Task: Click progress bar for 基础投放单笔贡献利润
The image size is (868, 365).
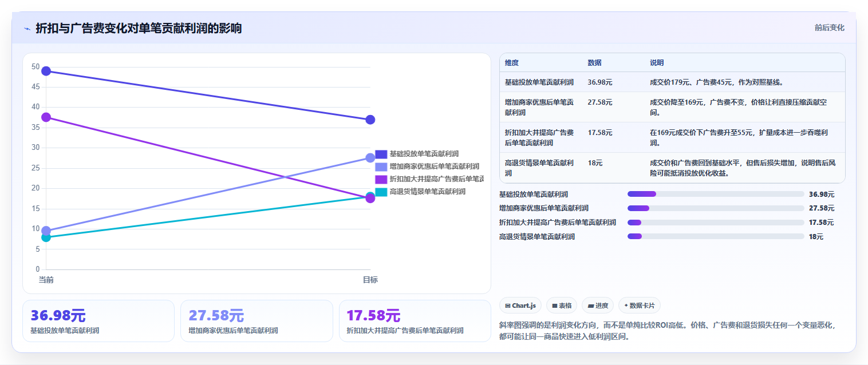Action: point(716,194)
